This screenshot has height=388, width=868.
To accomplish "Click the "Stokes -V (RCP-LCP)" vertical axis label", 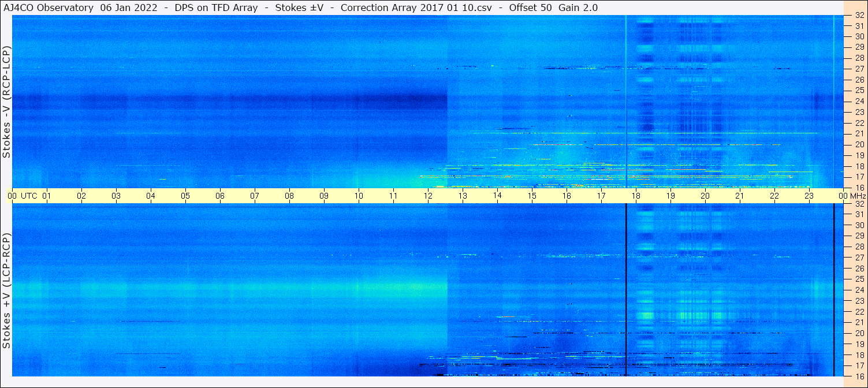I will point(6,102).
